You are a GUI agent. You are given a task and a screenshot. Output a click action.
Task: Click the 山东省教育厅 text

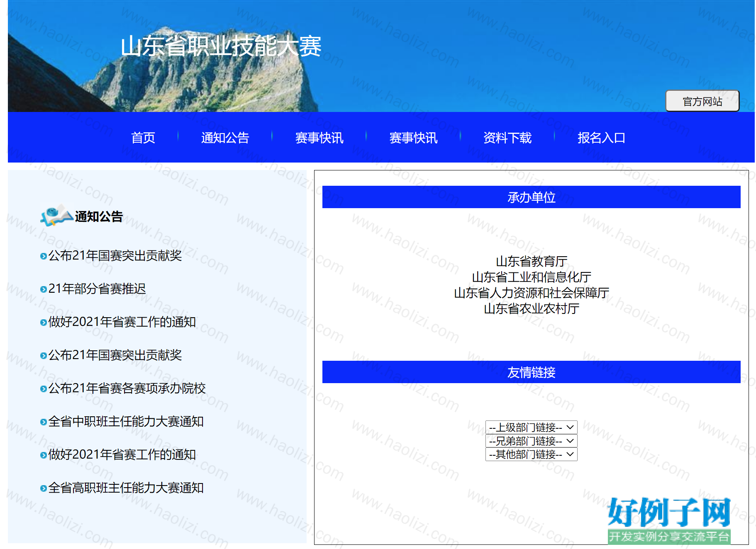click(x=532, y=261)
